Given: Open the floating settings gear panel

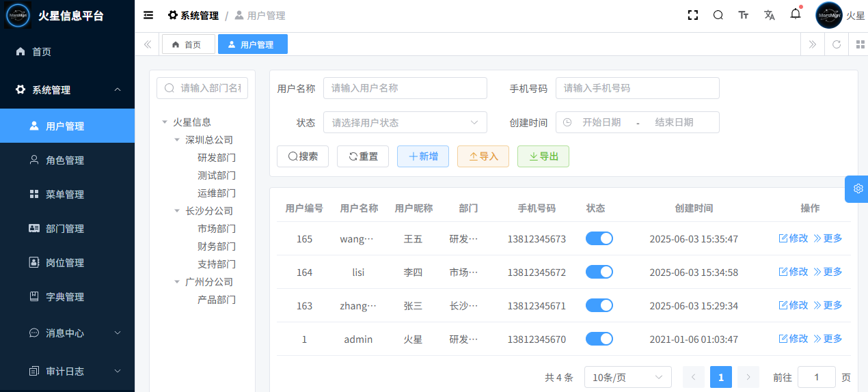Looking at the screenshot, I should click(x=858, y=188).
